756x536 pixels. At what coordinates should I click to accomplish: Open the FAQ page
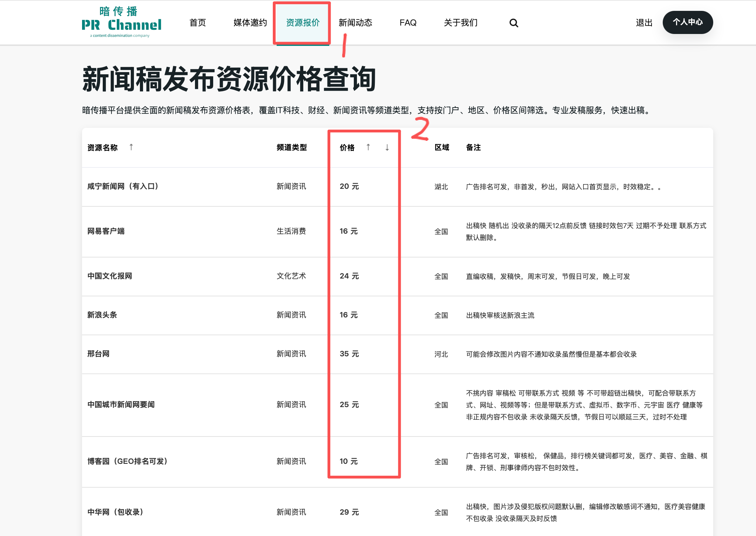coord(408,23)
